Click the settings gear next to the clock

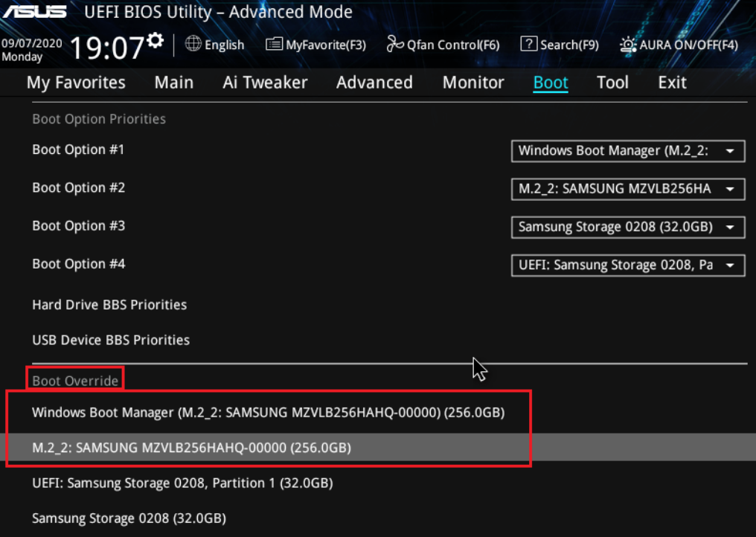pyautogui.click(x=156, y=40)
